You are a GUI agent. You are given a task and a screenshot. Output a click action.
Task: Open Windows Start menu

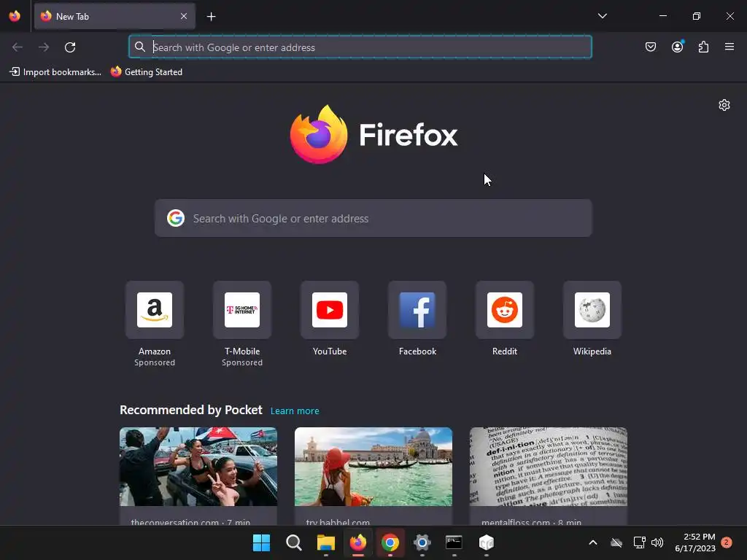[262, 542]
